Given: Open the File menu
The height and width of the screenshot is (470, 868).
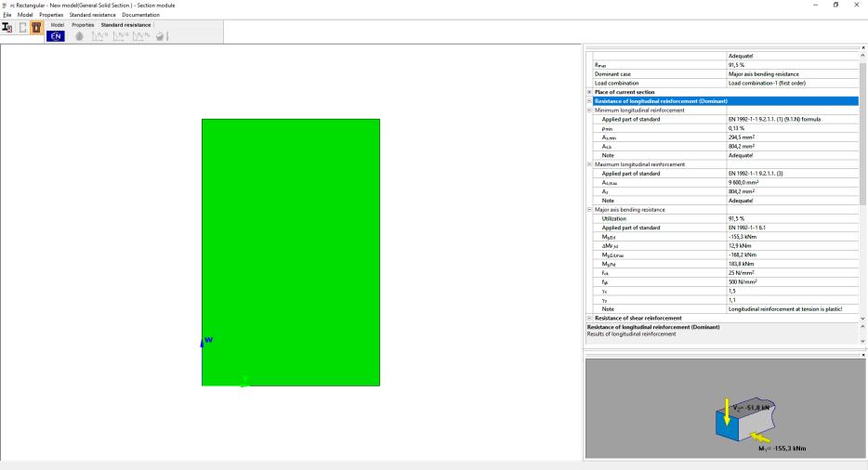Looking at the screenshot, I should [7, 15].
